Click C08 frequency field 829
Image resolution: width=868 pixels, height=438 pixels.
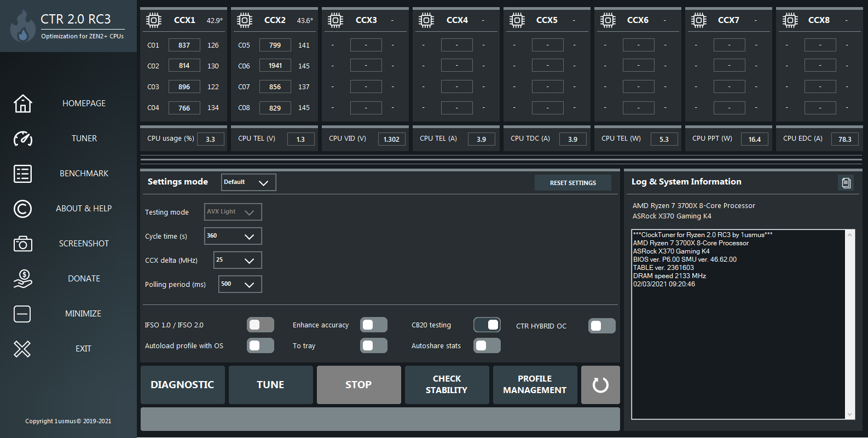pos(275,108)
